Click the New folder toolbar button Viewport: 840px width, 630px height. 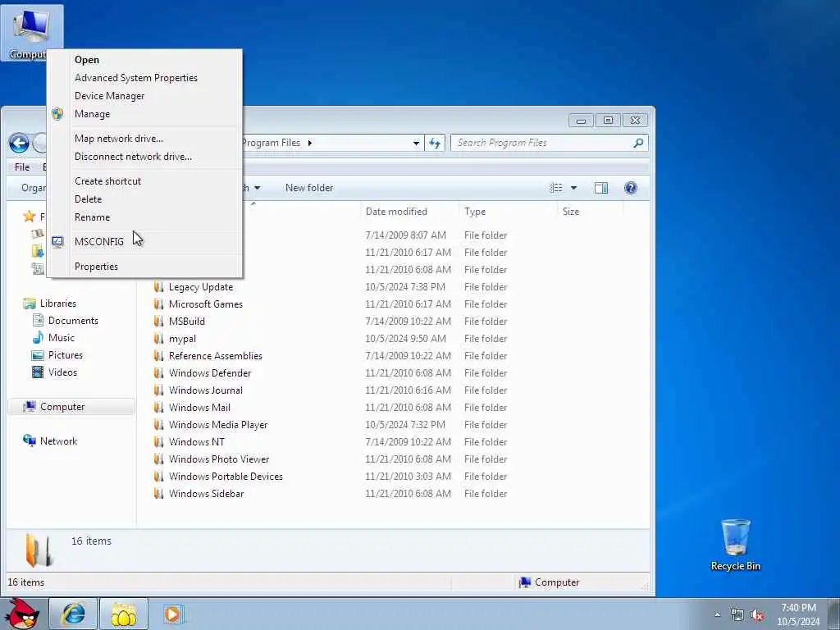309,188
